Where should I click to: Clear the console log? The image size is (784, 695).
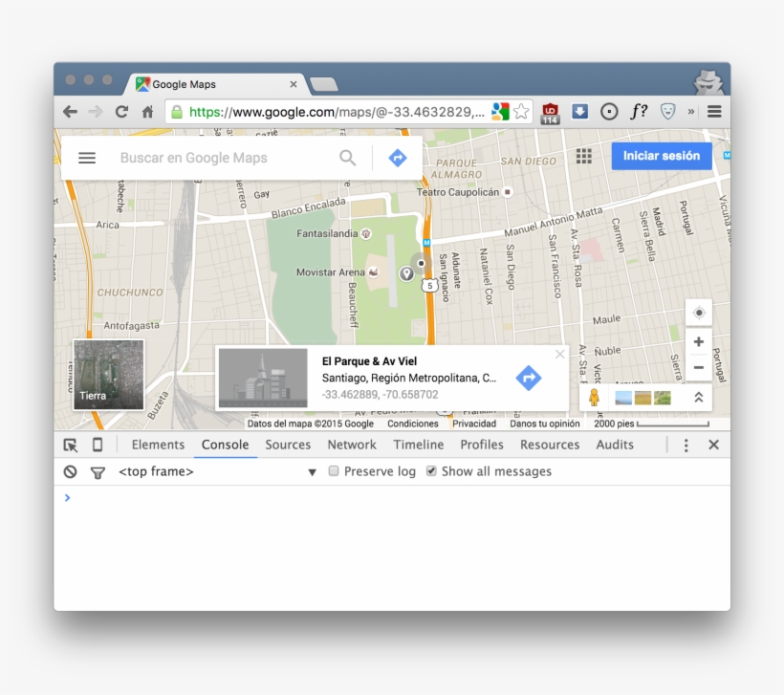71,471
